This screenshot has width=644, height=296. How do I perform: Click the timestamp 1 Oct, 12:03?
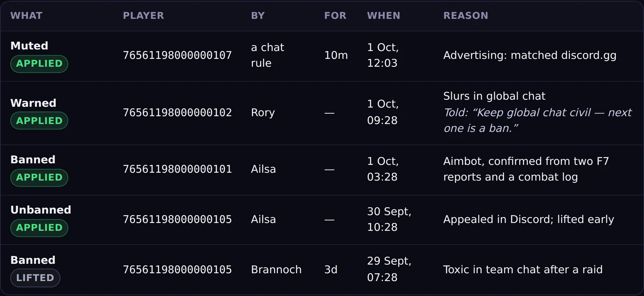click(x=383, y=55)
